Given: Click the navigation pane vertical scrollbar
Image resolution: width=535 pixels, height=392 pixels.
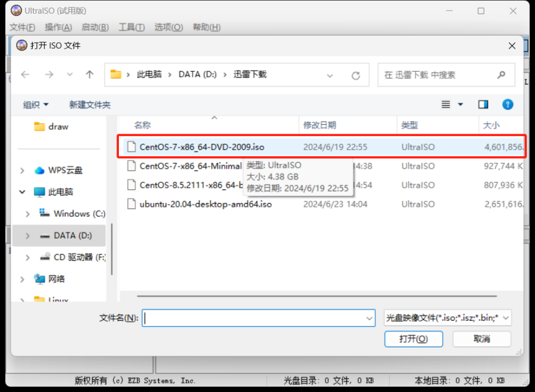Looking at the screenshot, I should [112, 249].
